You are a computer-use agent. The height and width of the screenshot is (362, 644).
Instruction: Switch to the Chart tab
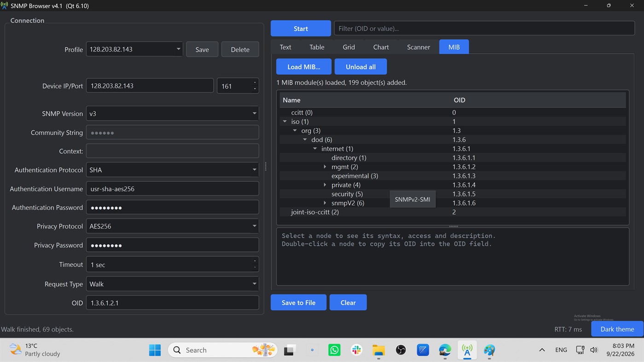coord(381,47)
